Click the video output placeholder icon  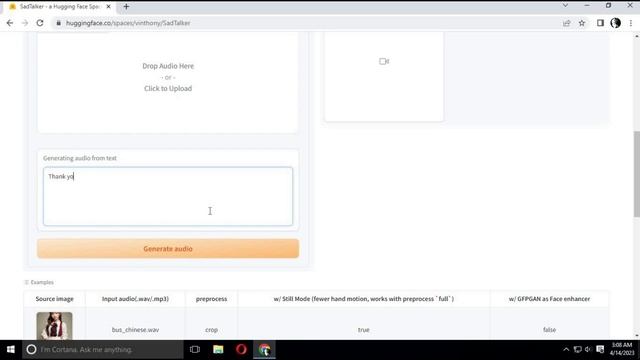click(x=384, y=61)
